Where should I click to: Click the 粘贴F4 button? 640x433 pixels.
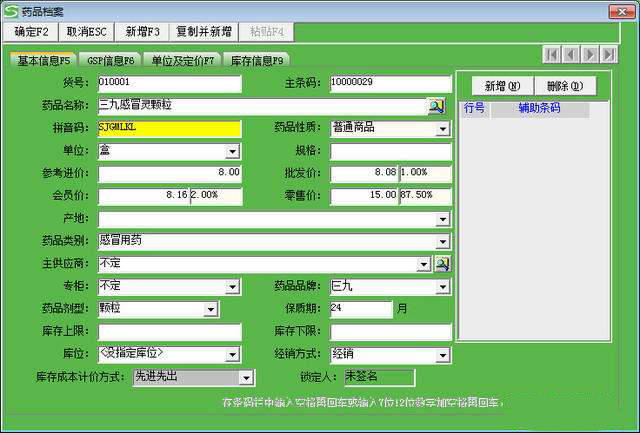(267, 32)
